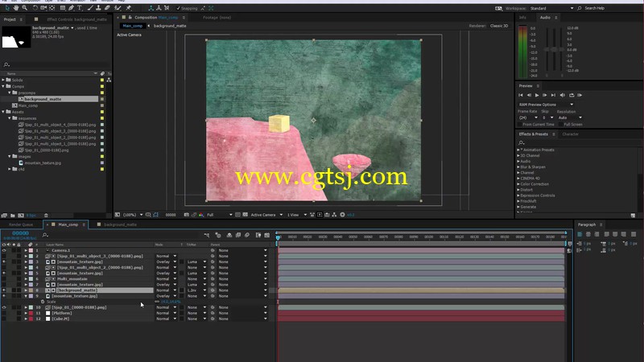
Task: Open Active Camera view dropdown in viewer
Action: coord(266,215)
